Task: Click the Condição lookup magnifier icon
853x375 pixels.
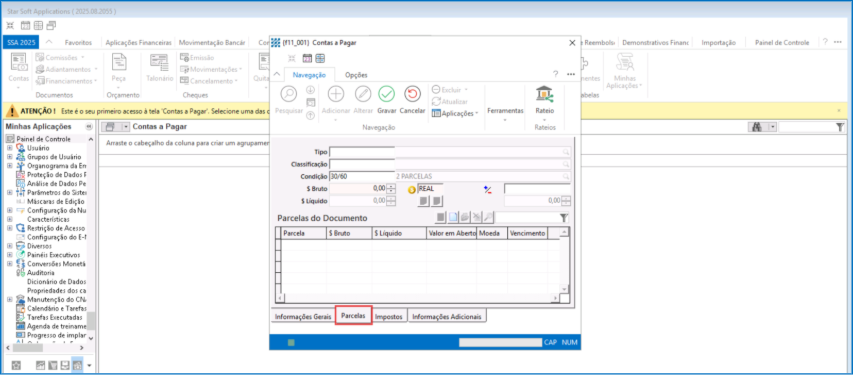Action: pos(566,177)
